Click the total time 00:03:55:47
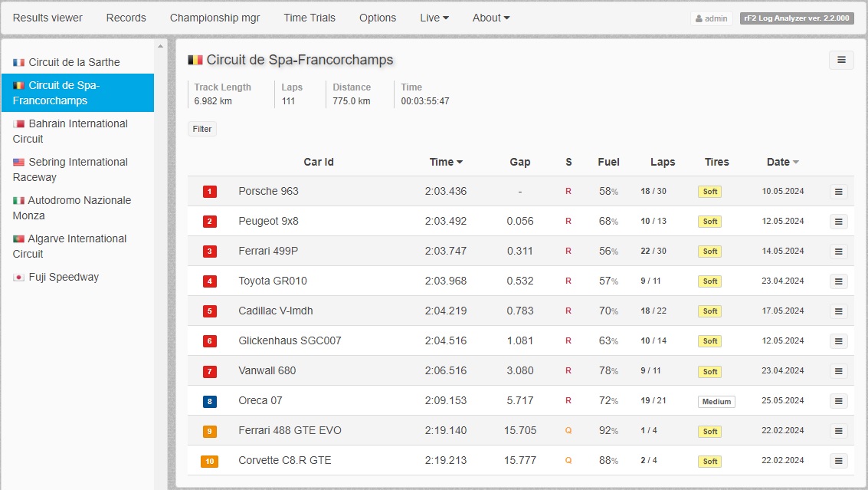 tap(425, 101)
